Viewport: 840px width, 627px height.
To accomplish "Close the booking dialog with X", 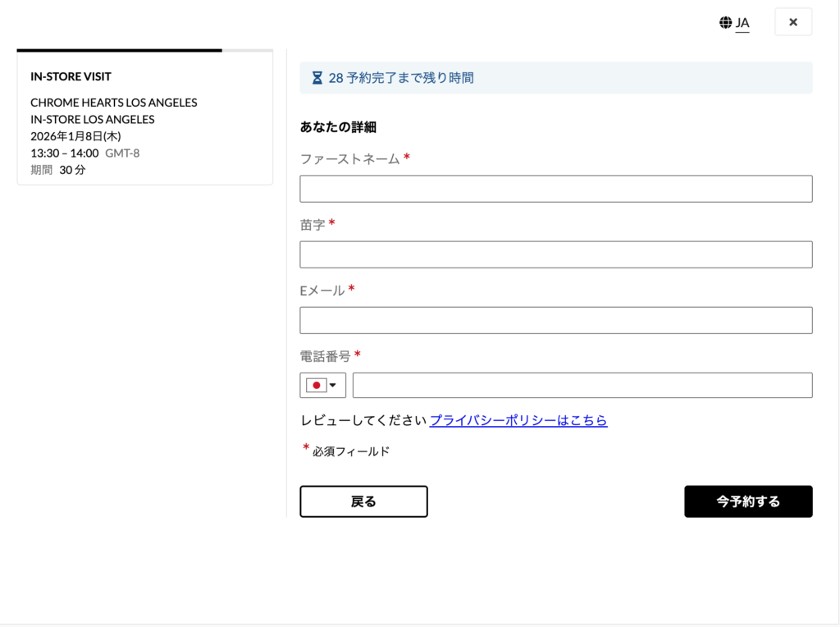I will point(792,22).
